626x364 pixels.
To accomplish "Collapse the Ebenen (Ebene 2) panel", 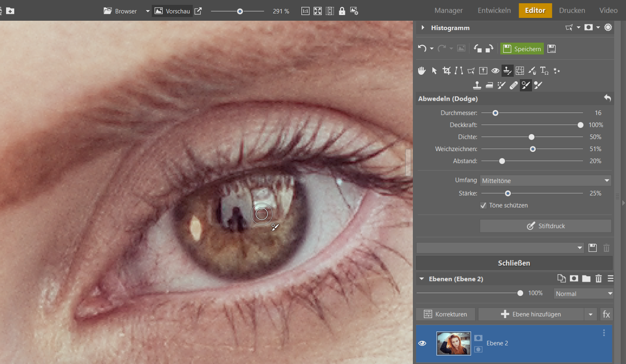I will coord(422,279).
